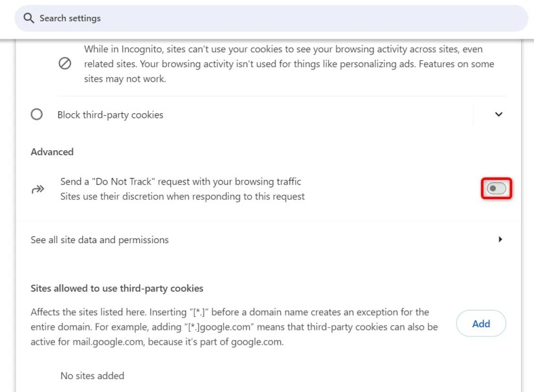This screenshot has width=534, height=392.
Task: Click the domain exception explanation paragraph
Action: click(233, 327)
